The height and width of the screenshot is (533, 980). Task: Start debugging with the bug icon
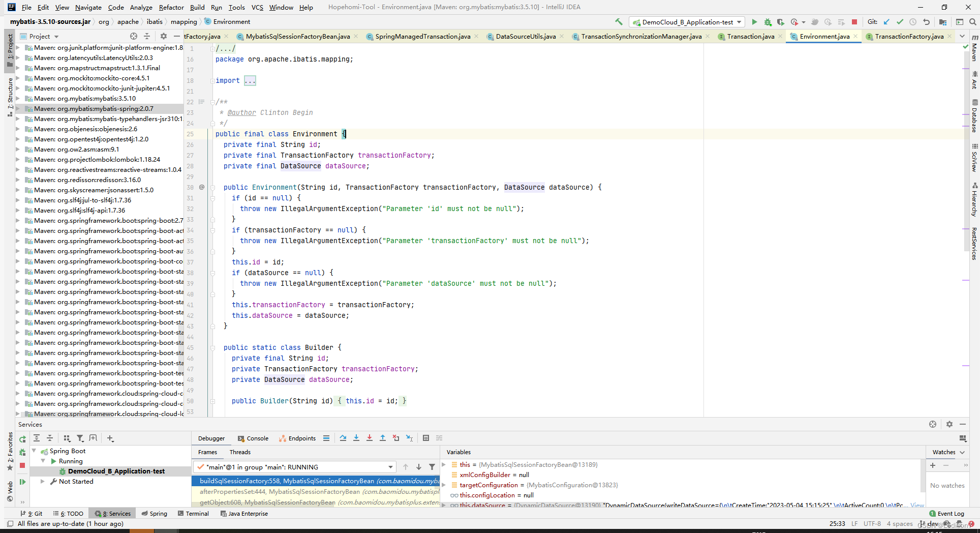[768, 22]
